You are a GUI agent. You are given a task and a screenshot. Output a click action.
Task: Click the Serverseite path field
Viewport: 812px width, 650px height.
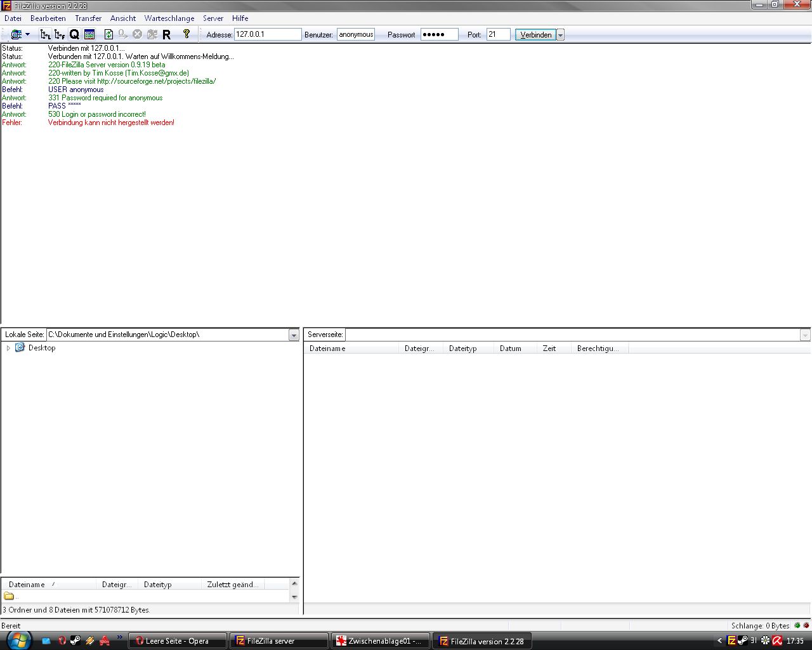tap(572, 335)
